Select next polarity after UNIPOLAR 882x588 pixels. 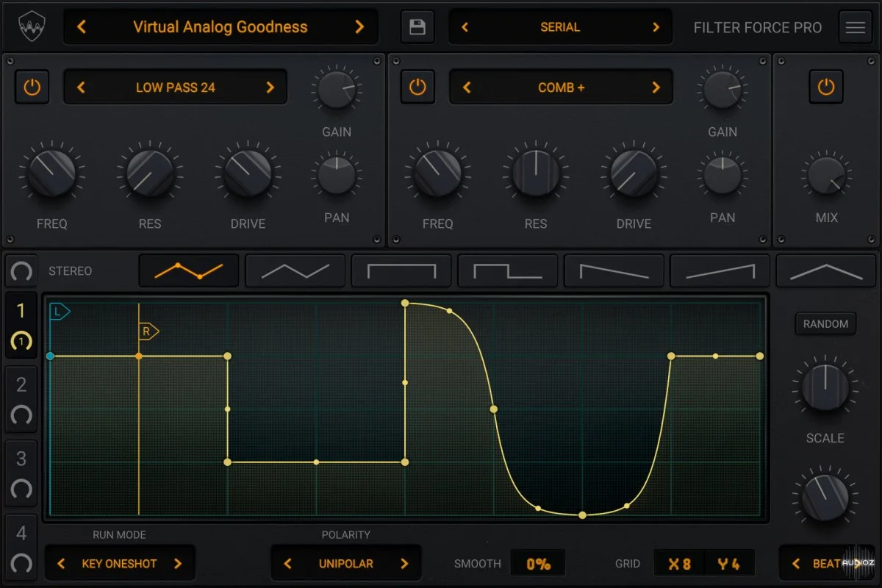pyautogui.click(x=404, y=564)
